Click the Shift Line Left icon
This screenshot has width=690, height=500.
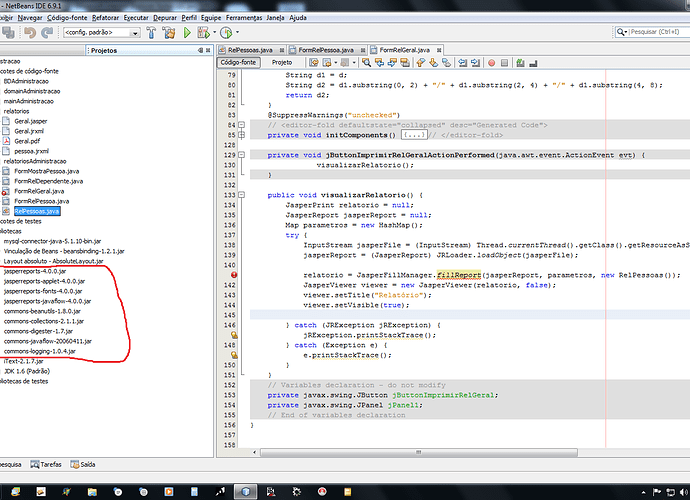(462, 63)
